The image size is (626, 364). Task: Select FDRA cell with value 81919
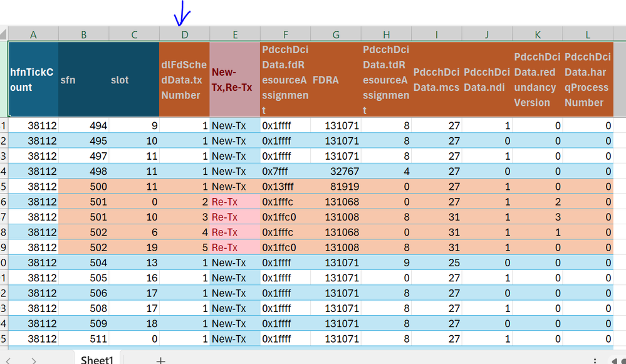336,187
